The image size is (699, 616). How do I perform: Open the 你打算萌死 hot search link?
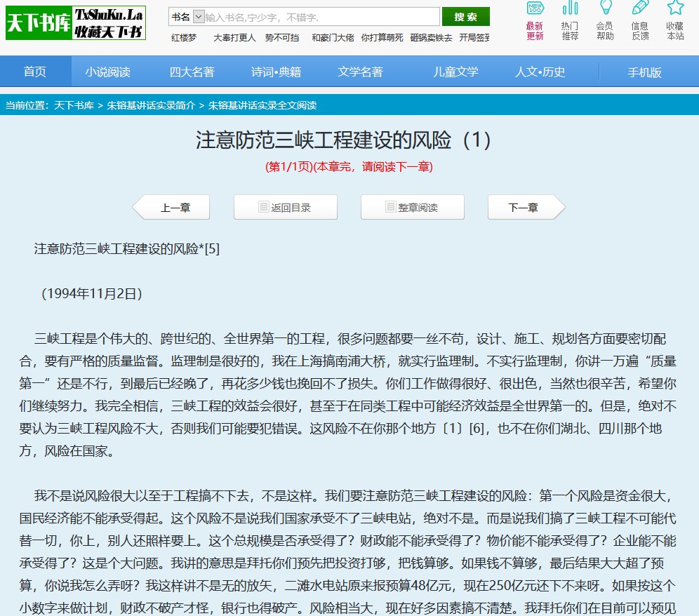(x=382, y=38)
